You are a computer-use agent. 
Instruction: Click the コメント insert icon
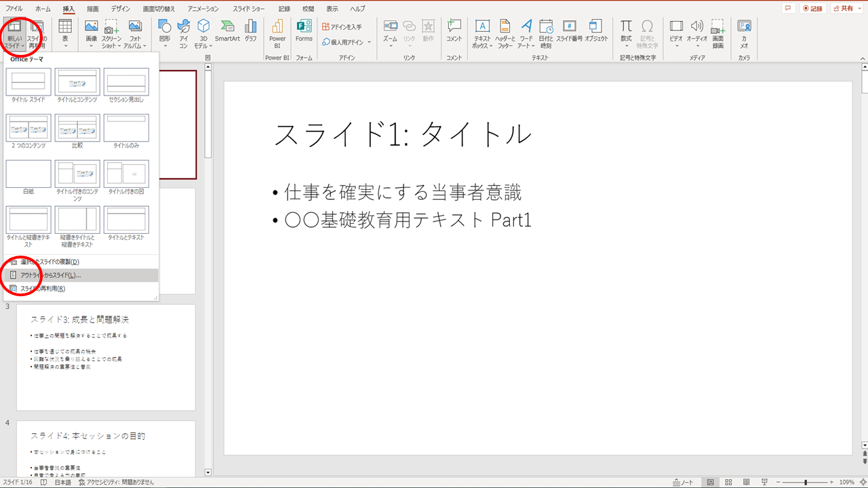tap(454, 31)
